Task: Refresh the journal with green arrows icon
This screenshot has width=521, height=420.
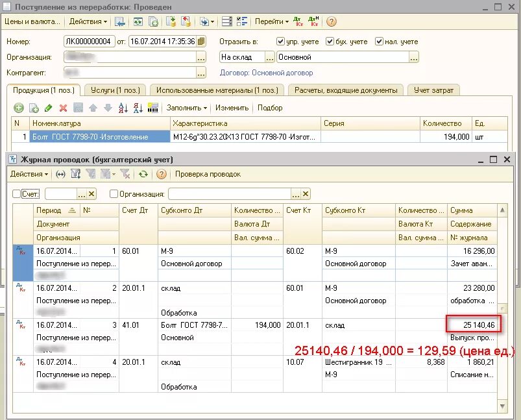Action: pyautogui.click(x=143, y=174)
